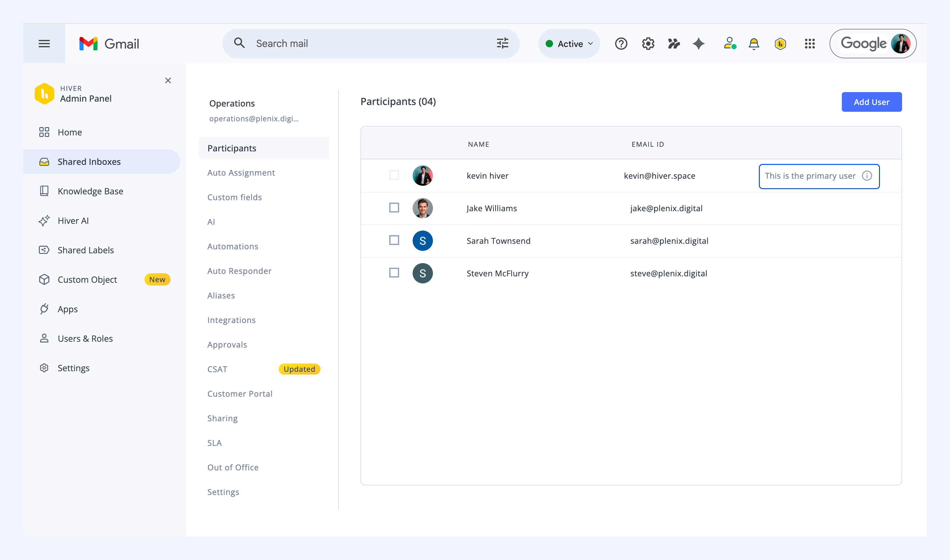Click Sarah Townsend's blue S avatar

(422, 241)
